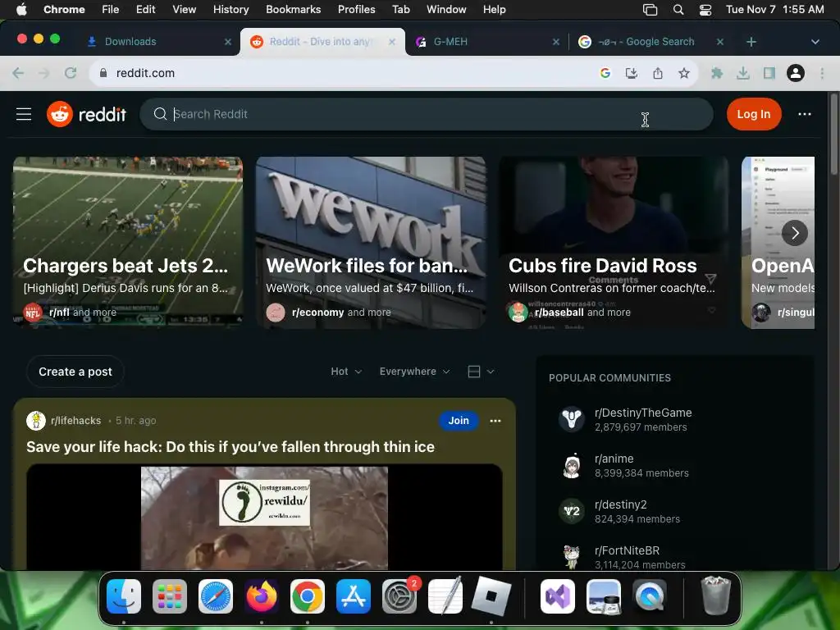
Task: Open the Chrome three-dot menu
Action: pos(822,73)
